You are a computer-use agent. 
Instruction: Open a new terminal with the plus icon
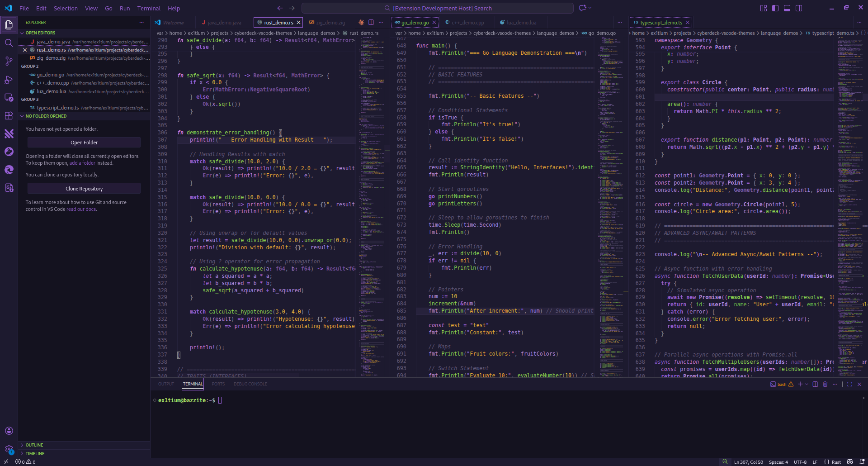(x=800, y=384)
